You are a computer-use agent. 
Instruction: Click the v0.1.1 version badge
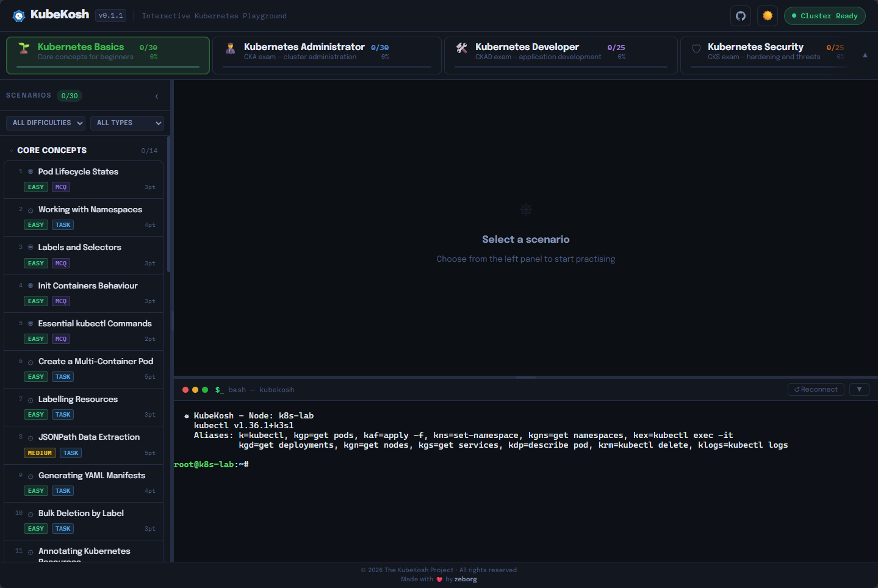coord(111,15)
